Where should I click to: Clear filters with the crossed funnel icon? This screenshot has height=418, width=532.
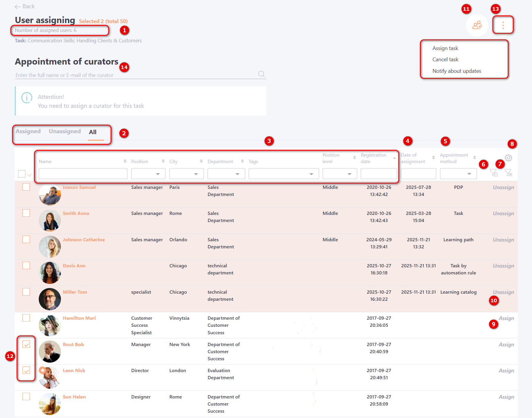508,173
